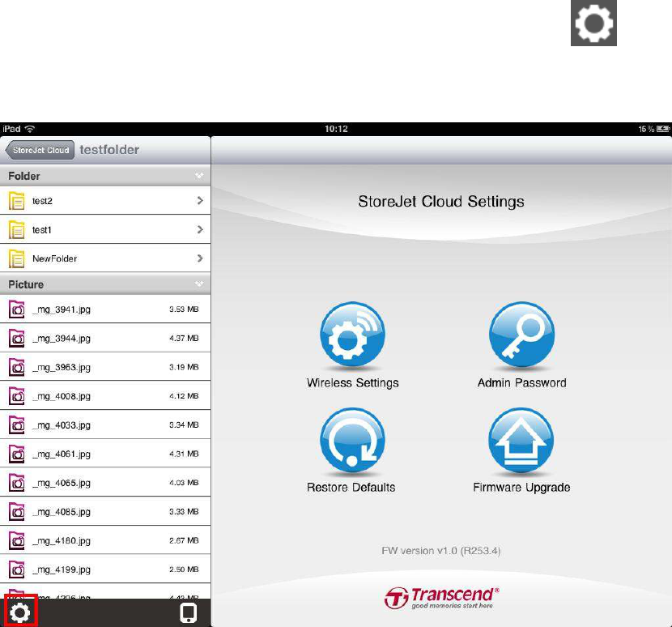Click the test2 folder icon

point(17,201)
